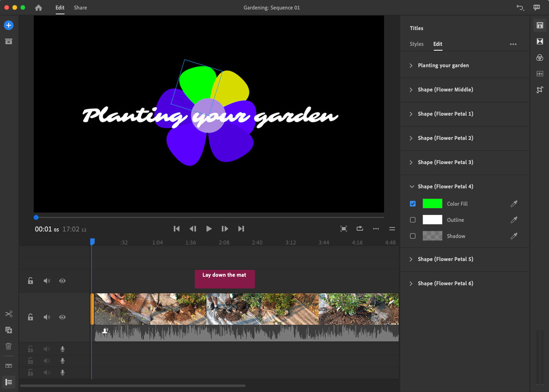Expand Shape (Flower Petal 3) section
Image resolution: width=549 pixels, height=392 pixels.
pos(411,162)
